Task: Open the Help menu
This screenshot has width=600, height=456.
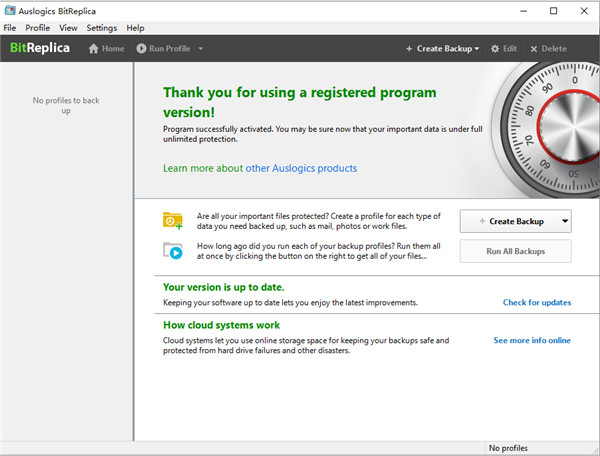Action: (135, 28)
